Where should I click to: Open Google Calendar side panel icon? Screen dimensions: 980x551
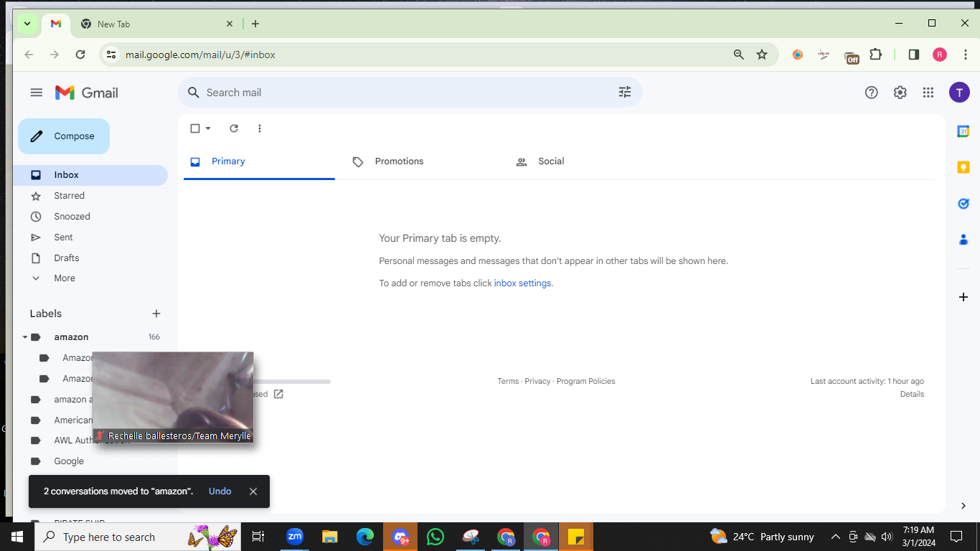pos(963,131)
